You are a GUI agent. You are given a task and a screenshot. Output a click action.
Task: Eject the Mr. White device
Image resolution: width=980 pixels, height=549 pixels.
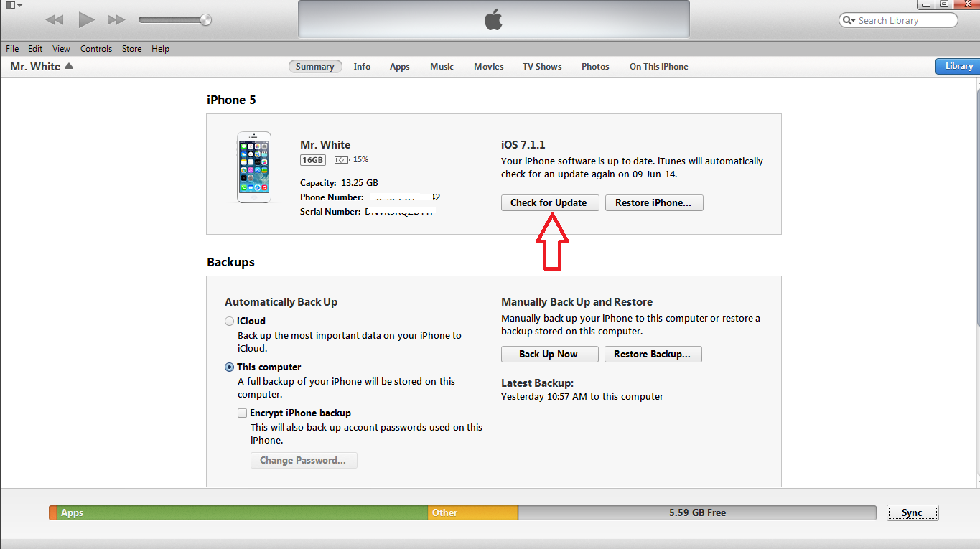[69, 66]
